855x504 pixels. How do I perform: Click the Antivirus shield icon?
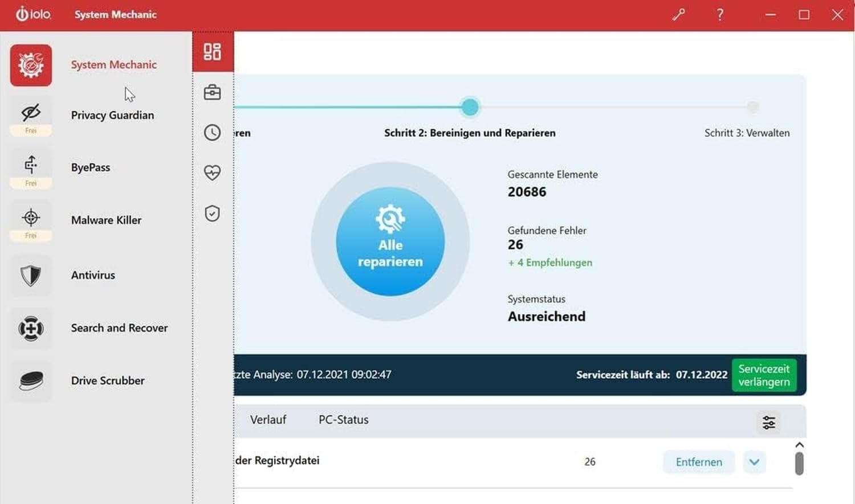pos(31,276)
